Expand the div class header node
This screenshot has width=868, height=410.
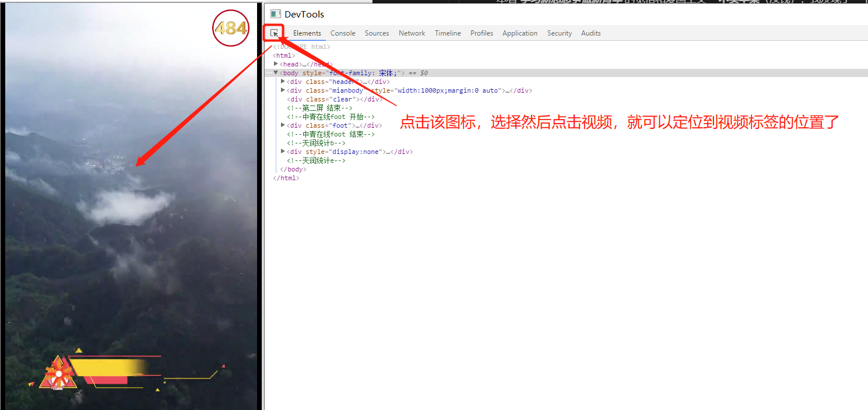pos(283,81)
